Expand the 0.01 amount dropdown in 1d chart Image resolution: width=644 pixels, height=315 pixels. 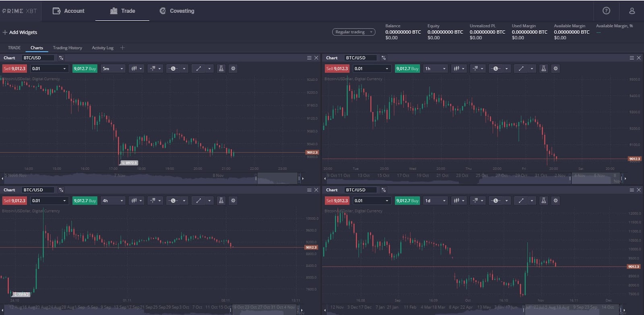(x=372, y=201)
